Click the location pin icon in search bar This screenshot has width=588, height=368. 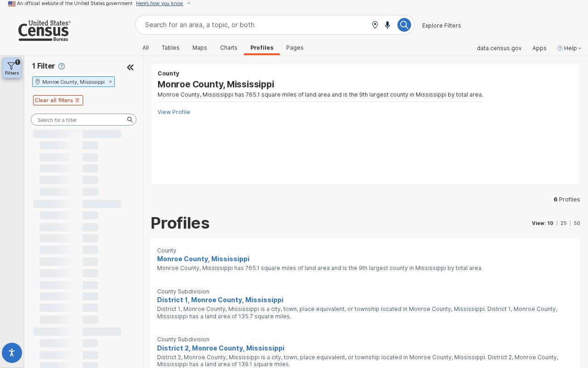point(375,25)
